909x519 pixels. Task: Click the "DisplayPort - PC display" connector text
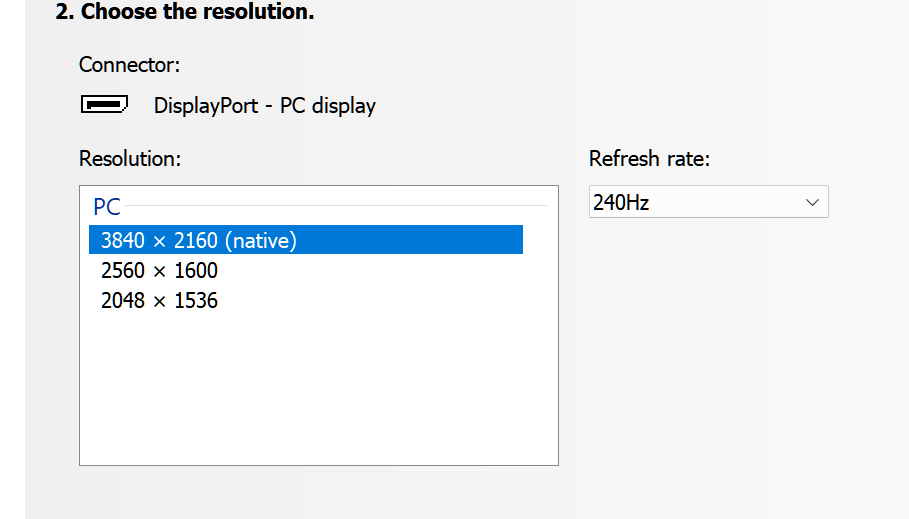(x=264, y=105)
